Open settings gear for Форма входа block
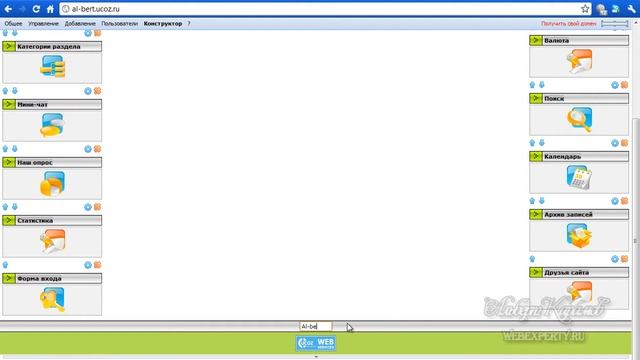Image resolution: width=640 pixels, height=360 pixels. pos(88,265)
